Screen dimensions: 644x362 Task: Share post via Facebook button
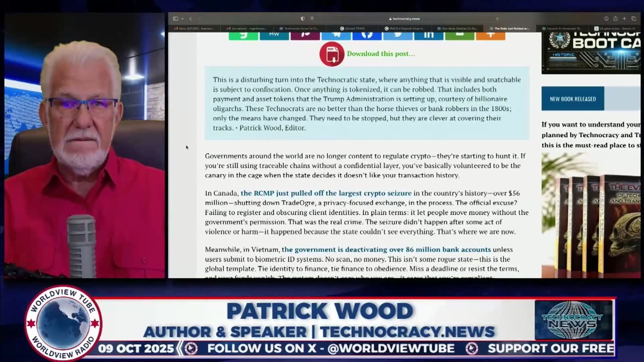click(x=367, y=36)
